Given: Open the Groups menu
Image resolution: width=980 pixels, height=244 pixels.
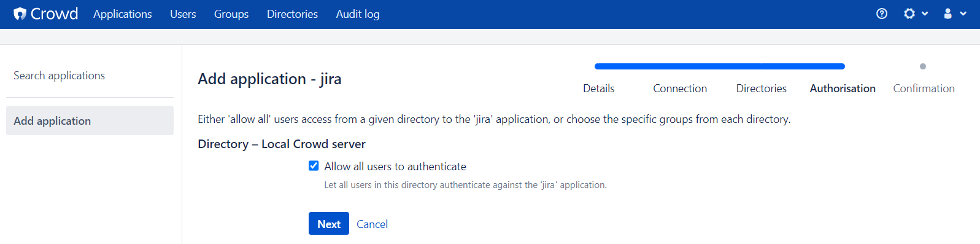Looking at the screenshot, I should 231,14.
